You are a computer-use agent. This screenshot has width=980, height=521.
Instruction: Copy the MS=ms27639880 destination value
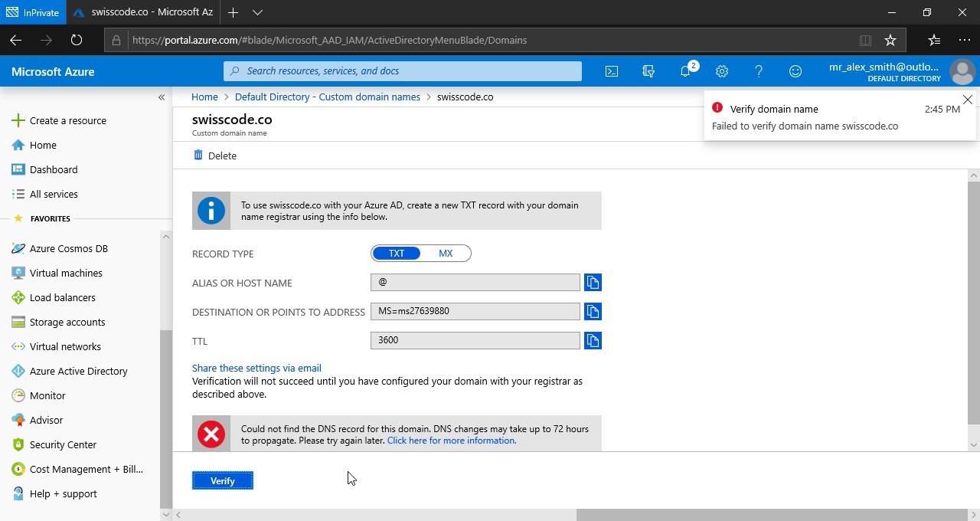[593, 312]
